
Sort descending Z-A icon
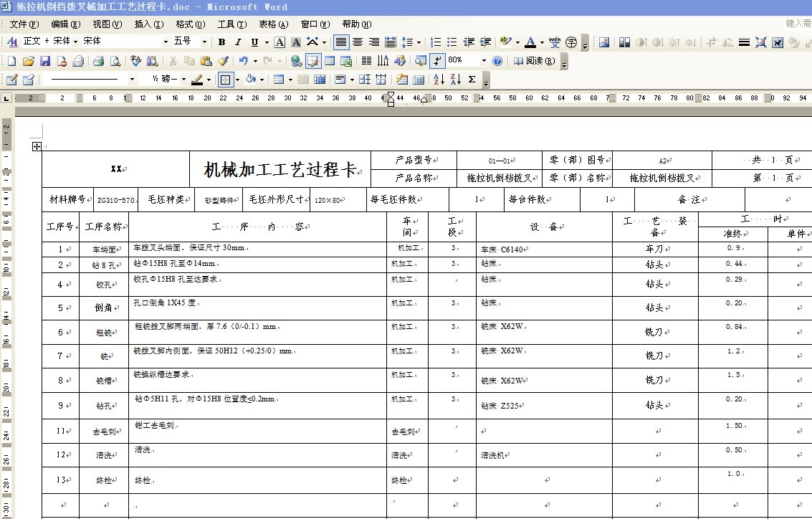pyautogui.click(x=455, y=80)
